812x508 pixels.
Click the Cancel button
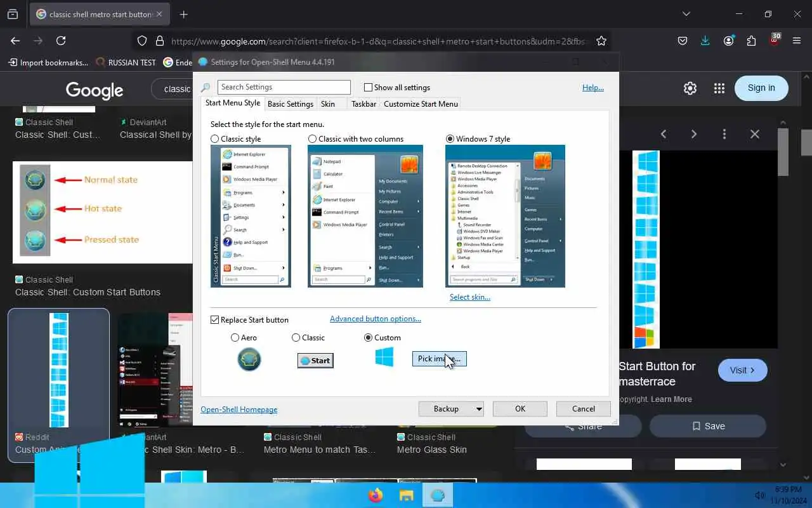tap(584, 409)
